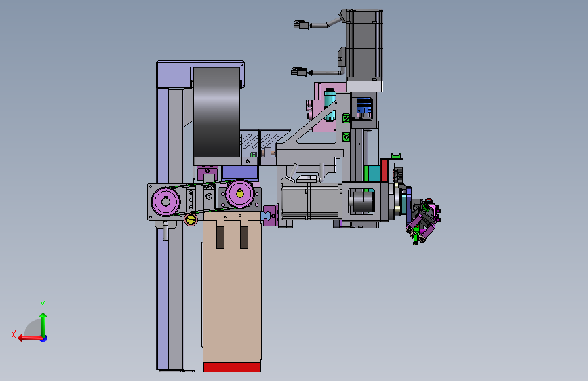Click the blue Z axis dot of triad

(x=44, y=338)
